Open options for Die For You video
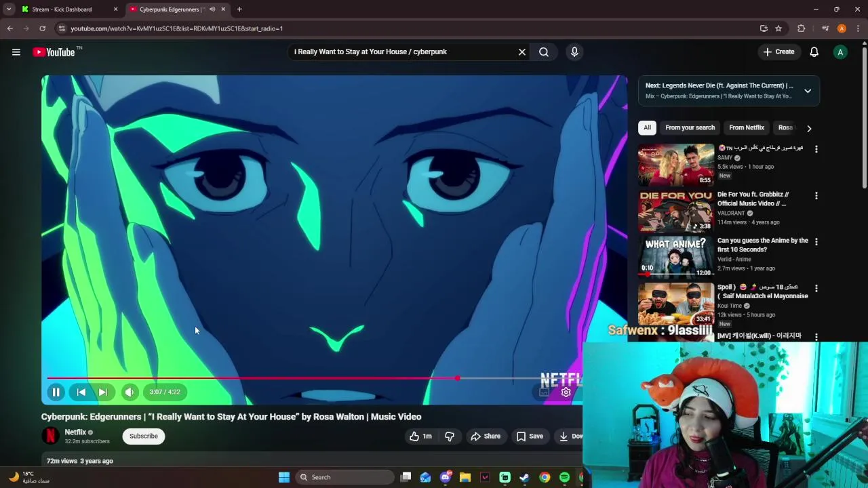Screen dimensions: 868x488 coord(816,196)
